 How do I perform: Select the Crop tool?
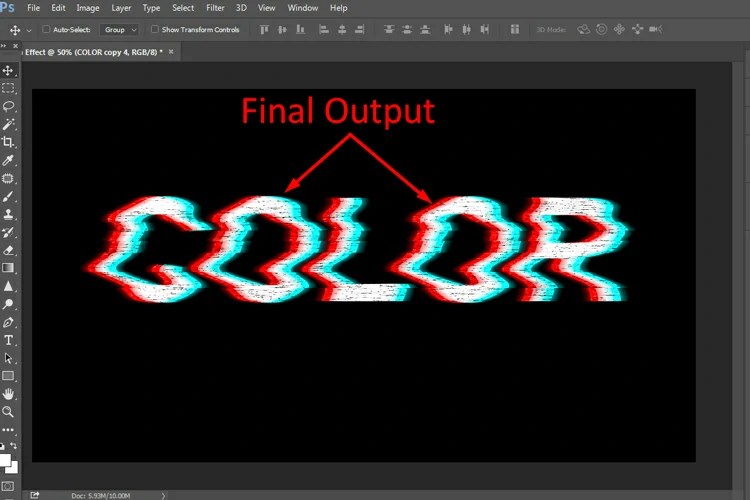point(8,142)
